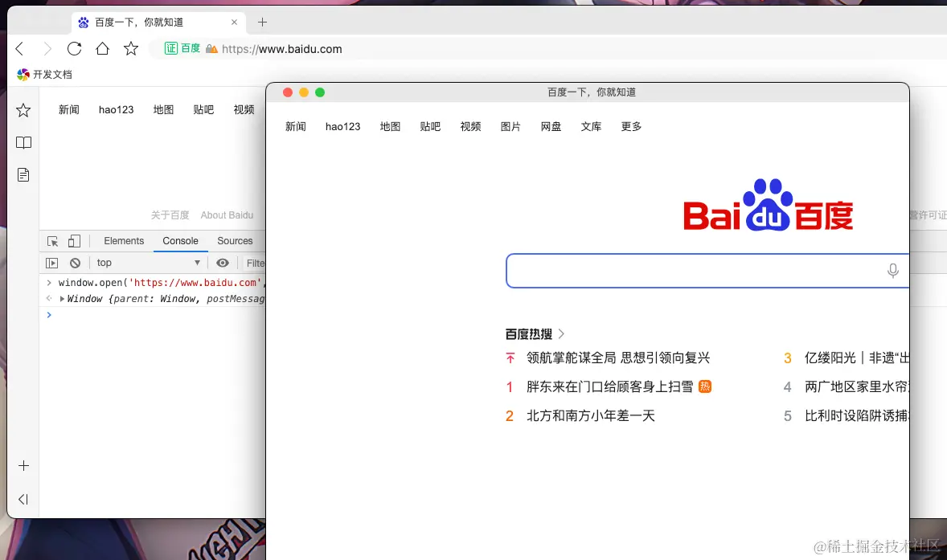Viewport: 947px width, 560px height.
Task: Switch to the Sources tab in DevTools
Action: pyautogui.click(x=234, y=240)
